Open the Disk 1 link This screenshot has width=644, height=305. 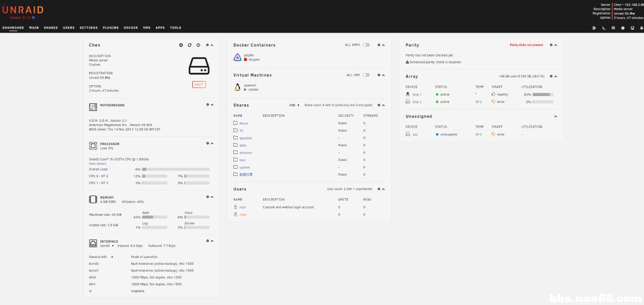[417, 95]
